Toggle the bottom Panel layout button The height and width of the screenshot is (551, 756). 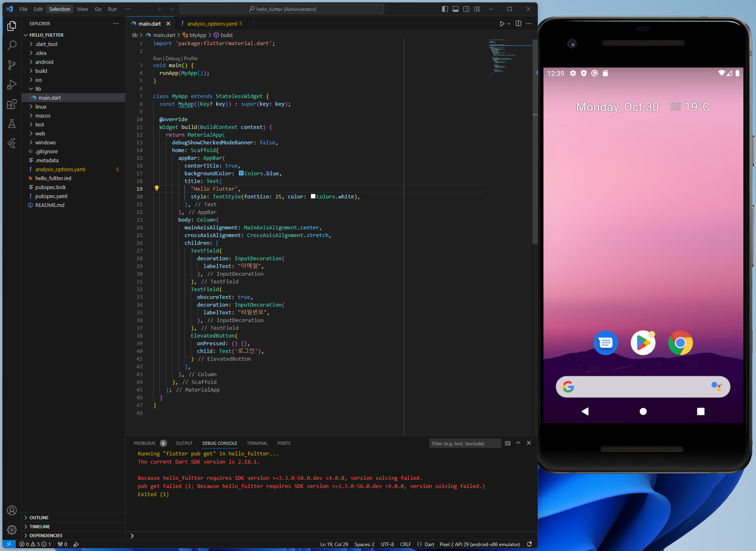[x=456, y=9]
